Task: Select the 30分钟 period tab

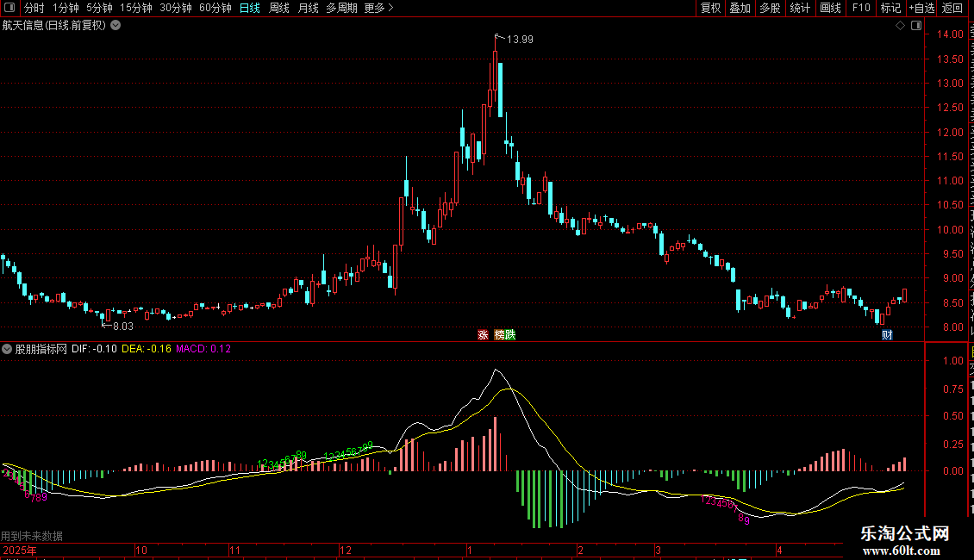Action: click(x=176, y=8)
